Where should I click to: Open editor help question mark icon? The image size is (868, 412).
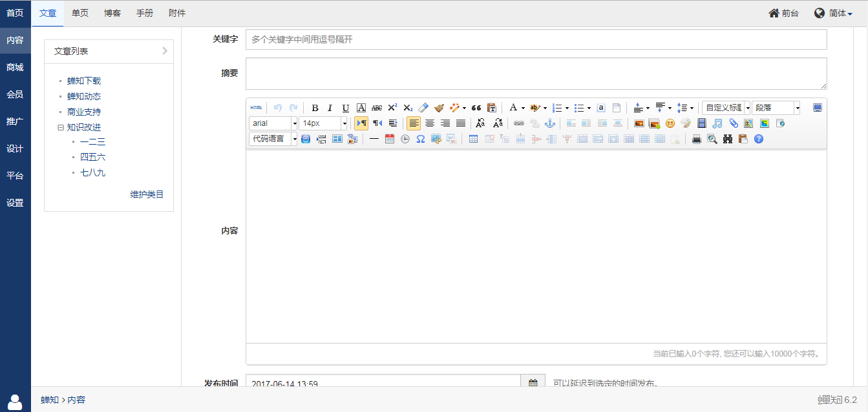(x=759, y=139)
